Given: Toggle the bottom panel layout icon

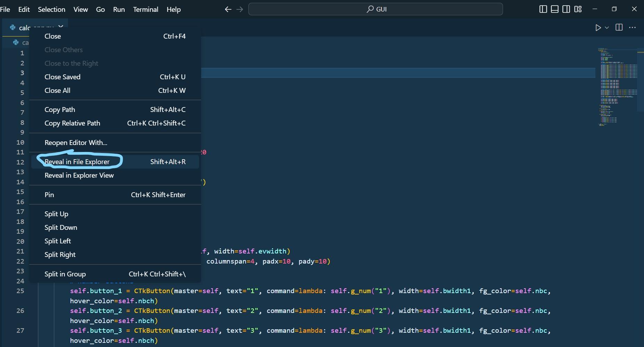Looking at the screenshot, I should pos(554,9).
